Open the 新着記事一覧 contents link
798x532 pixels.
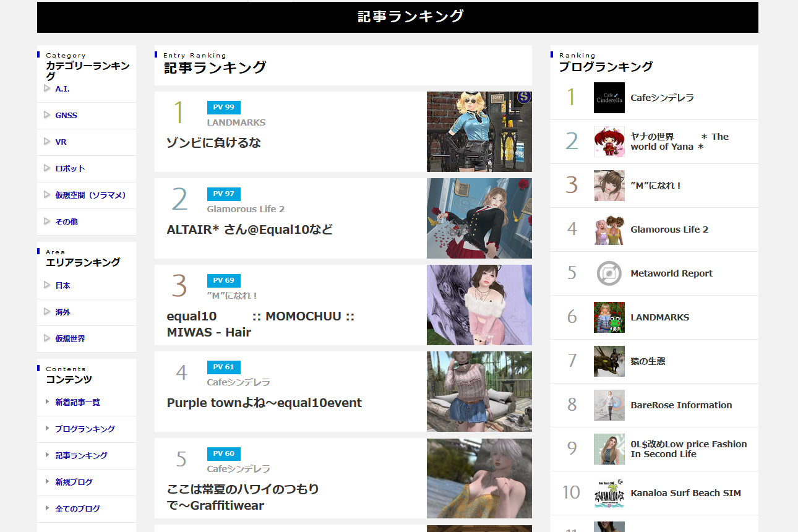point(77,402)
